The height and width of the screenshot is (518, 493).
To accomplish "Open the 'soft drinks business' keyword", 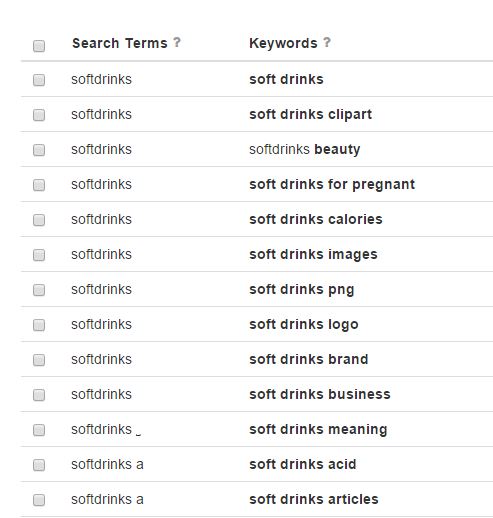I will click(320, 394).
